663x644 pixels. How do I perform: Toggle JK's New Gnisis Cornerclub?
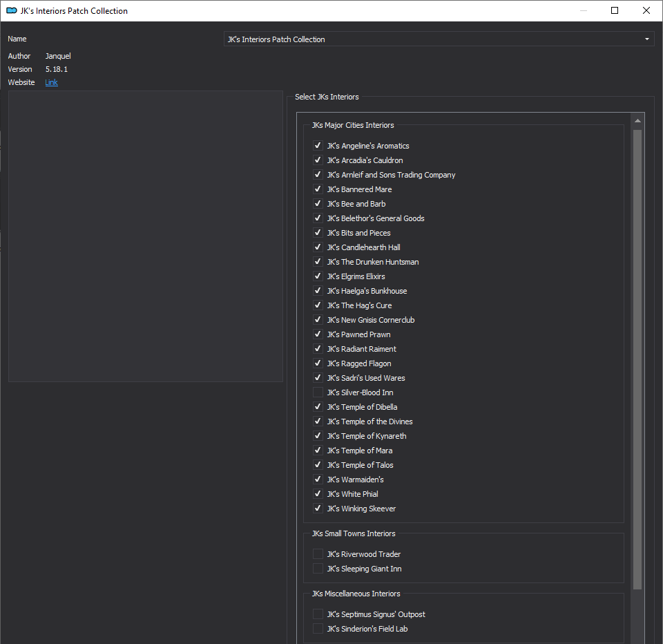(x=318, y=320)
